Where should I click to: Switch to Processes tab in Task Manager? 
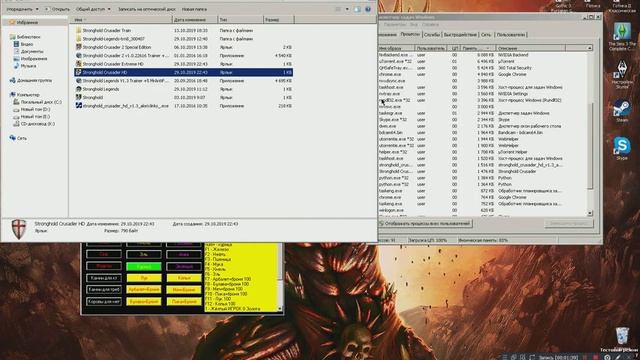410,34
